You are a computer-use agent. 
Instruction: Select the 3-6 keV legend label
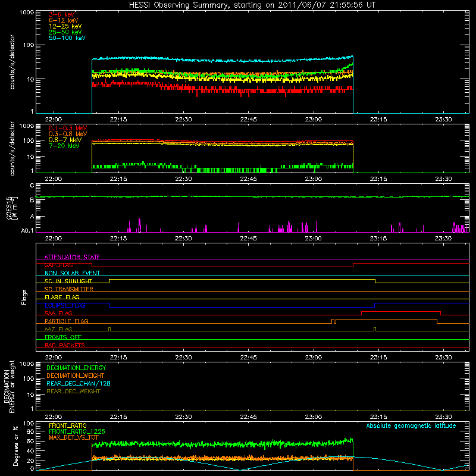tap(62, 14)
